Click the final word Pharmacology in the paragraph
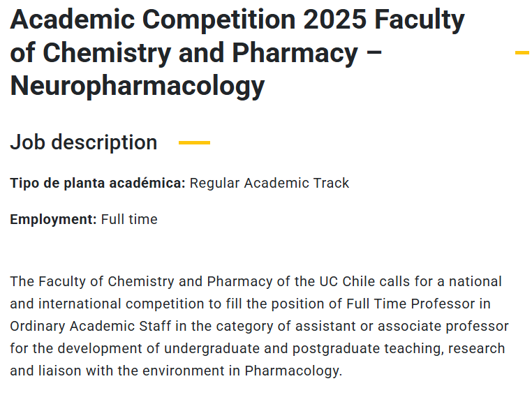The image size is (532, 395). 292,371
